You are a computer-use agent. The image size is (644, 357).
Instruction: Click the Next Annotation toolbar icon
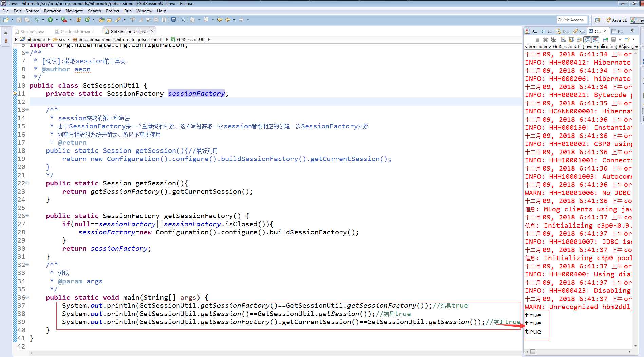(x=192, y=20)
